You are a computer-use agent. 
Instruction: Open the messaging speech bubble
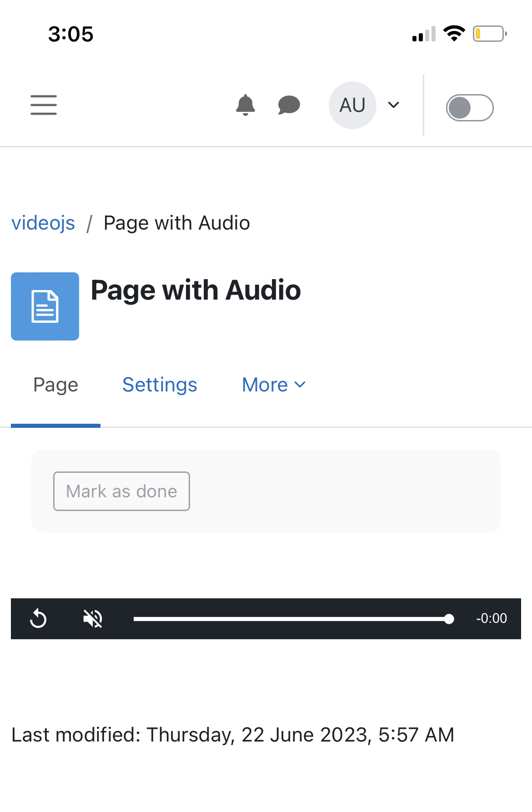pyautogui.click(x=289, y=105)
